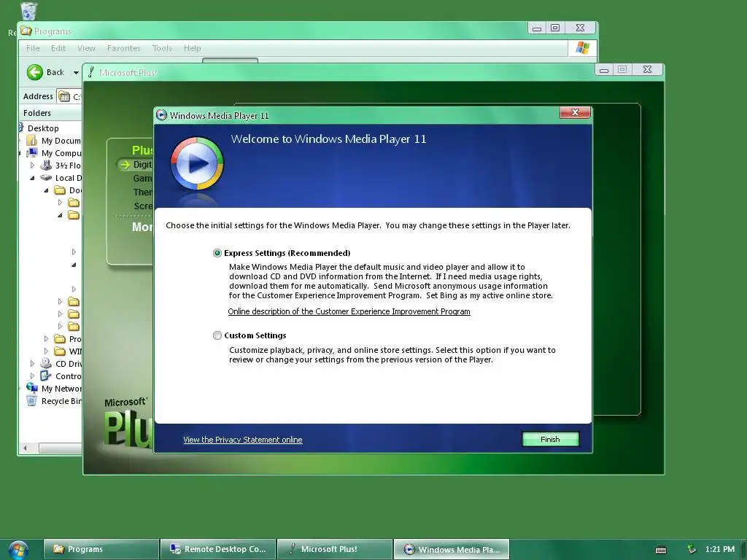
Task: Switch to Windows Media Player taskbar button
Action: pos(452,549)
